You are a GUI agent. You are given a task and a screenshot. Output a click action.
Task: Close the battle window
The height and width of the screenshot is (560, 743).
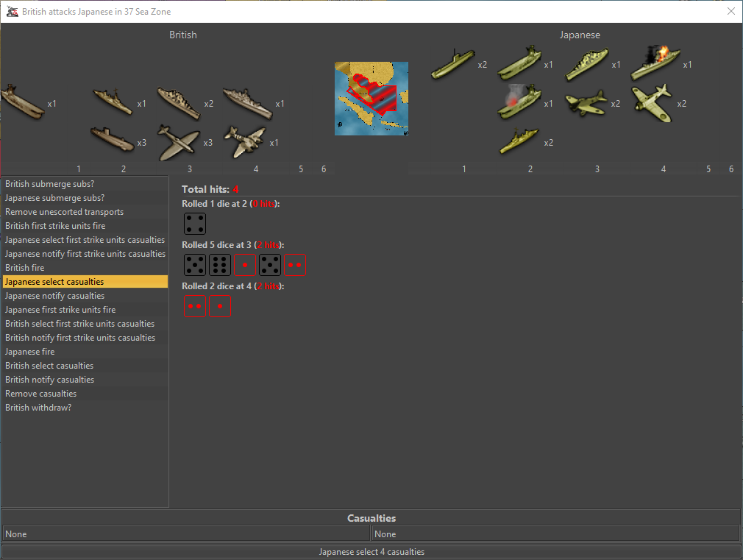point(730,11)
